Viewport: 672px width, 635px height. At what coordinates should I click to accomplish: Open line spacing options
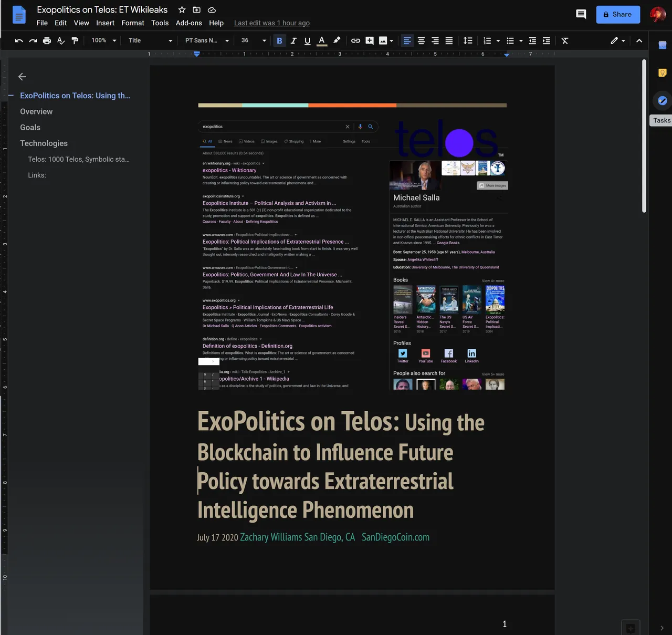point(468,40)
